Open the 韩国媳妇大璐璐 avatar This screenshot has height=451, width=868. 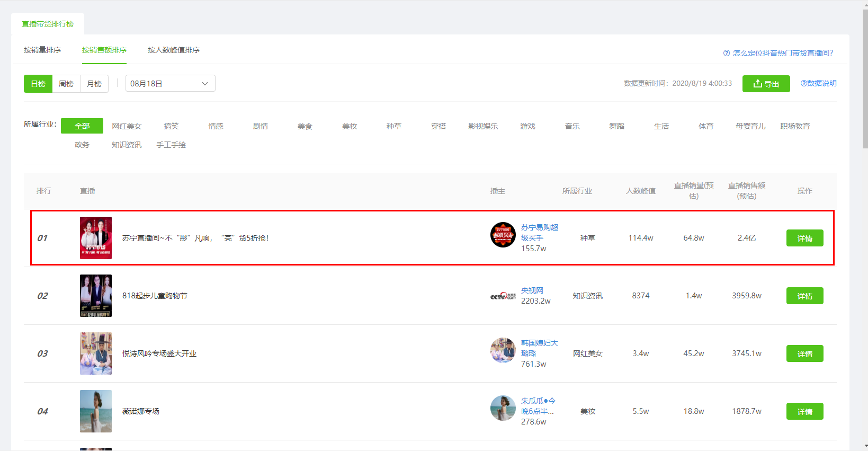click(503, 350)
